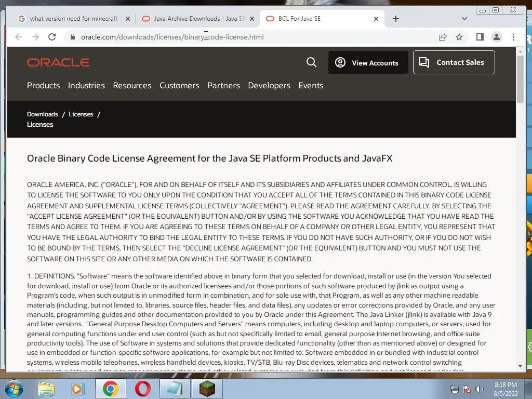Open the Industries menu
The image size is (532, 399).
tap(86, 86)
